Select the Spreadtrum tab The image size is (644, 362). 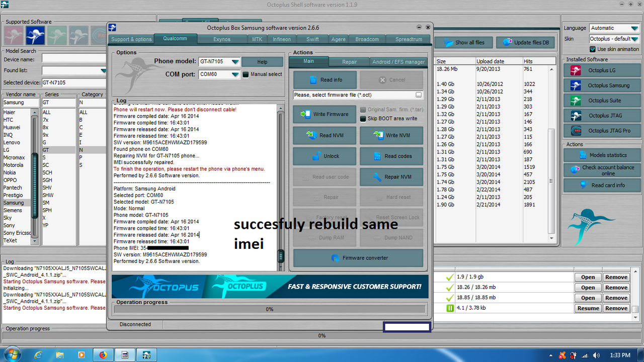pyautogui.click(x=409, y=39)
